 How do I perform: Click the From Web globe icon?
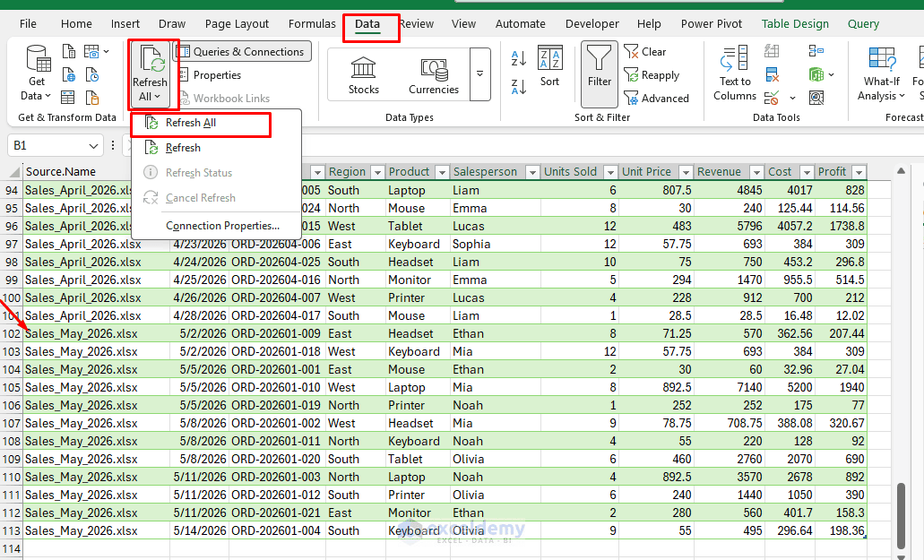tap(69, 74)
